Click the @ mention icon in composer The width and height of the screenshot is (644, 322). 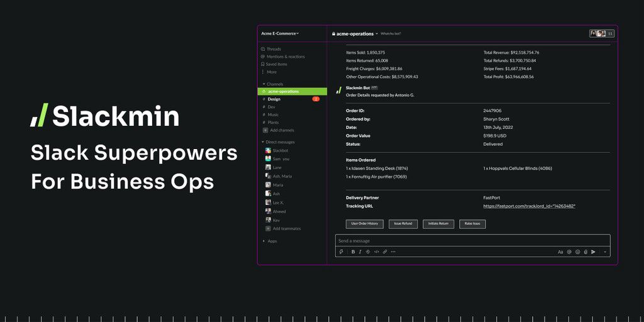pyautogui.click(x=569, y=252)
